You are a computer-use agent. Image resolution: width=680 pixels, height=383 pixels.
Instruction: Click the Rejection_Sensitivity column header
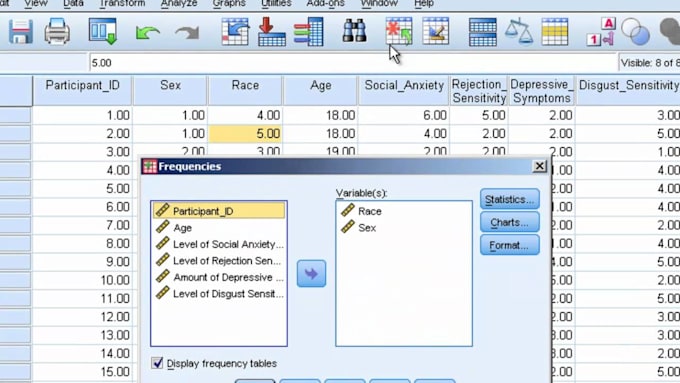pos(479,91)
